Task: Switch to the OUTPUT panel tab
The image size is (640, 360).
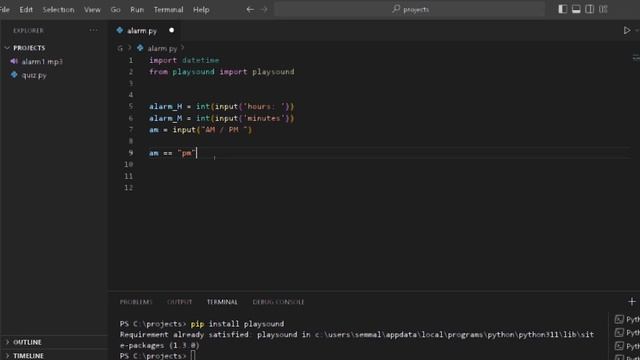Action: [x=179, y=302]
